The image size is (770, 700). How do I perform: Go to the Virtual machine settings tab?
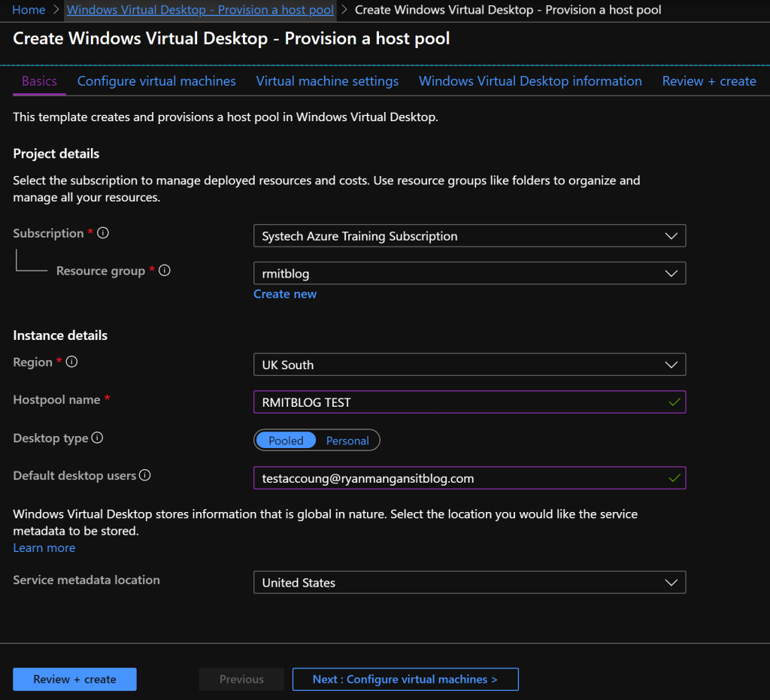(327, 81)
